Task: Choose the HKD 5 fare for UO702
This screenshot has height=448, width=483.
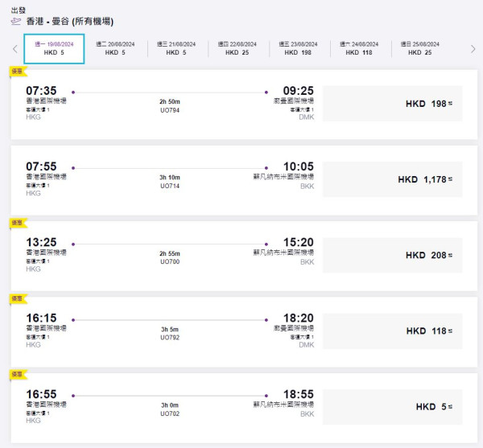Action: (393, 407)
